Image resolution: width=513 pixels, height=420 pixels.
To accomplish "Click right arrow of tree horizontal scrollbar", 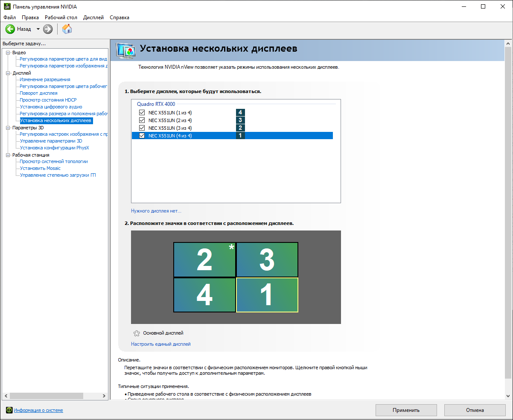I will pyautogui.click(x=105, y=396).
